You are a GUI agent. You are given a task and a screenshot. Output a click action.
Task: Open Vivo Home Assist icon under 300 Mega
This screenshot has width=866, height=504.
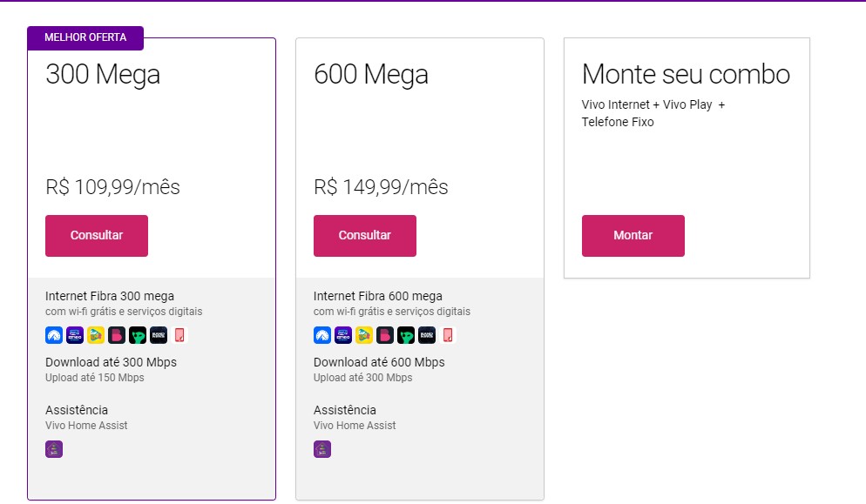click(x=54, y=449)
